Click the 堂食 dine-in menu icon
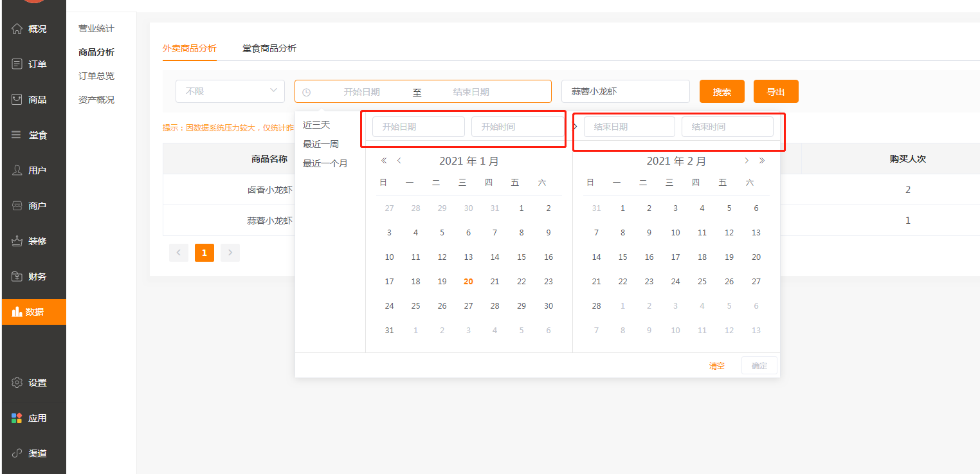 point(17,135)
